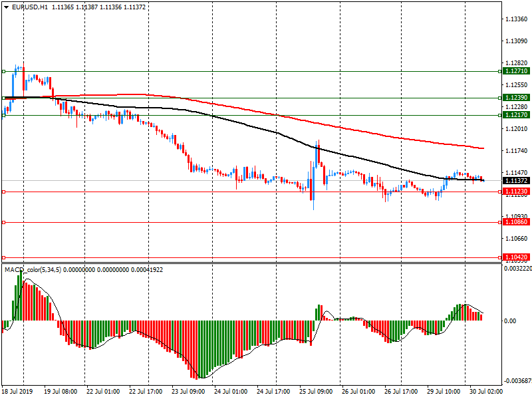Viewport: 532px width, 399px height.
Task: Click the black 1.11372 current price tag
Action: click(516, 181)
